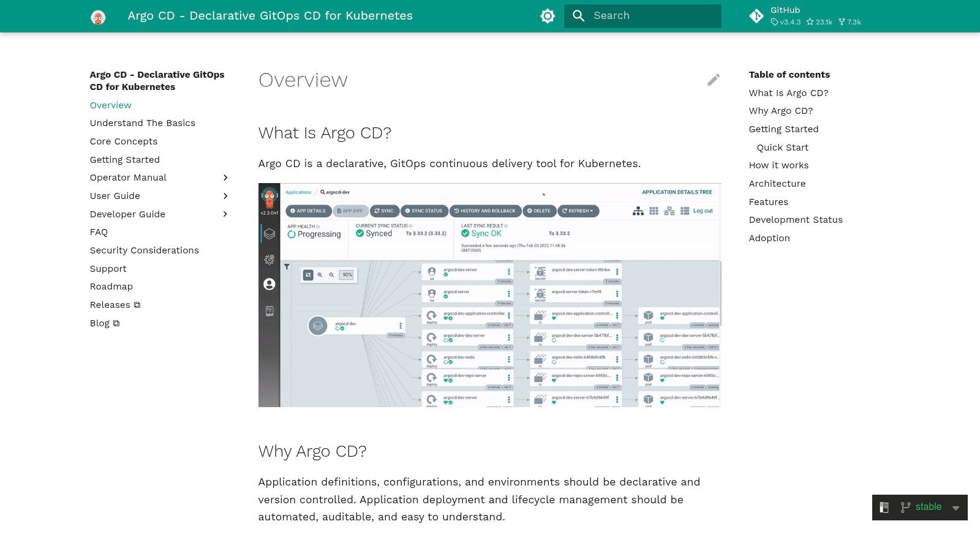The height and width of the screenshot is (551, 980).
Task: Expand the Operator Manual section
Action: pos(225,178)
